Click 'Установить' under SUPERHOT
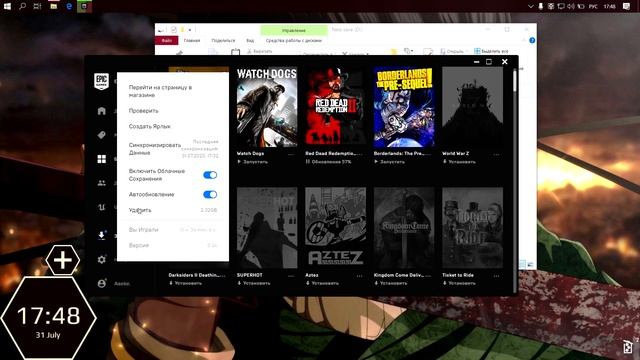This screenshot has width=640, height=360. 253,283
